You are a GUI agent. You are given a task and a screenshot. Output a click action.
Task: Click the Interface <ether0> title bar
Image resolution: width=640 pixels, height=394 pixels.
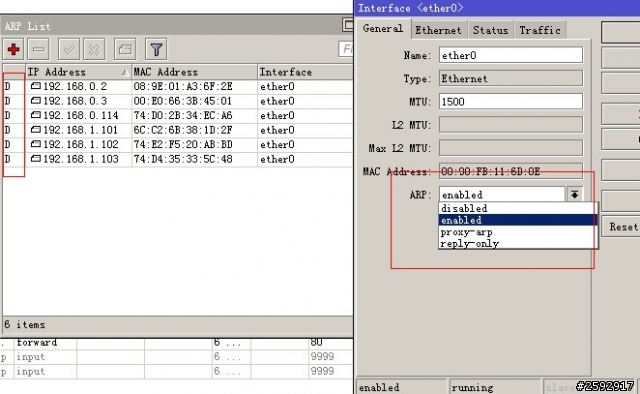point(497,8)
